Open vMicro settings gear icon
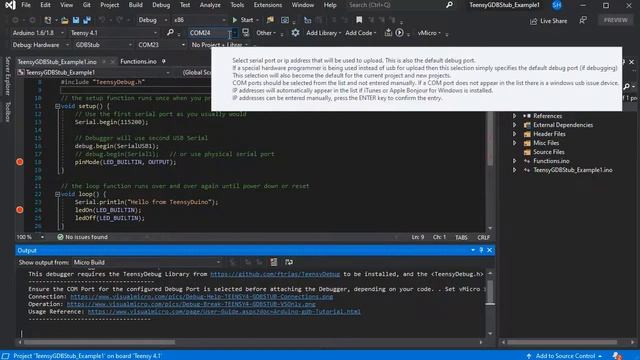 tap(295, 33)
